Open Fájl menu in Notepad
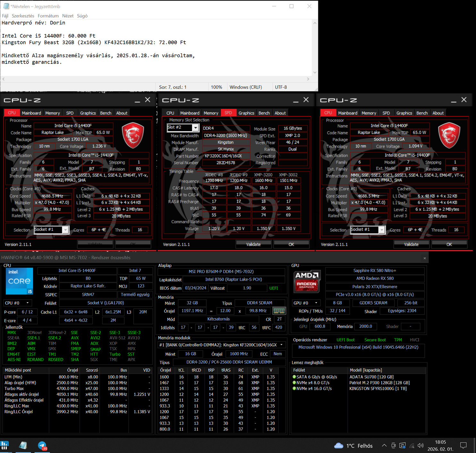This screenshot has width=476, height=453. 5,16
